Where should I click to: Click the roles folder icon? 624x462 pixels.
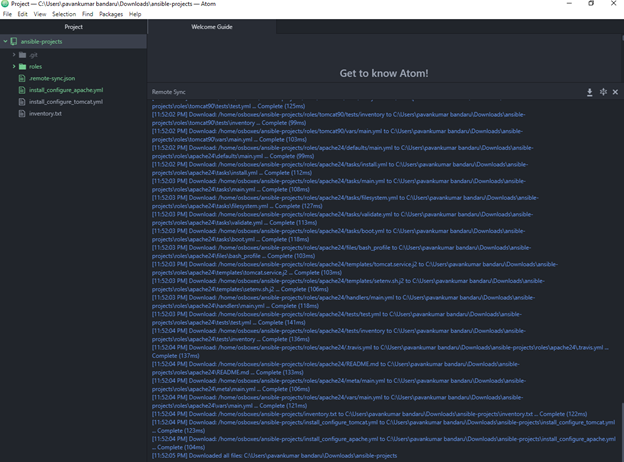[23, 66]
